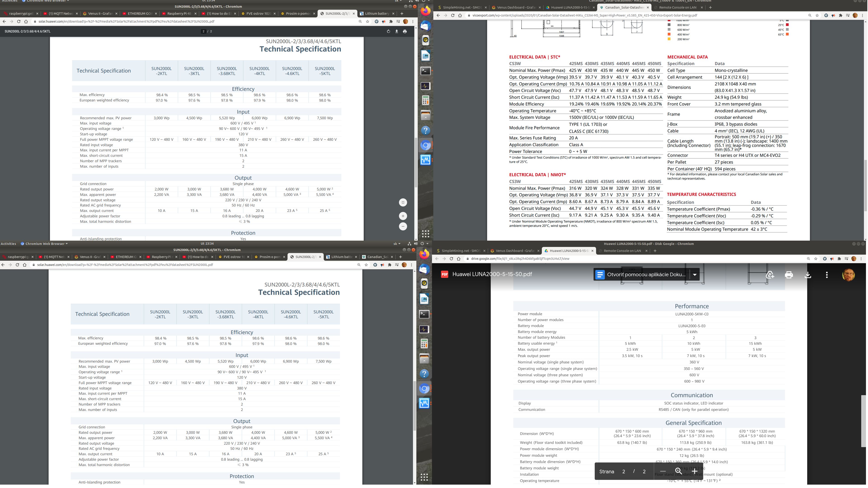Toggle fit-to-page in the SUN2000L PDF viewer
This screenshot has height=488, width=868.
403,202
